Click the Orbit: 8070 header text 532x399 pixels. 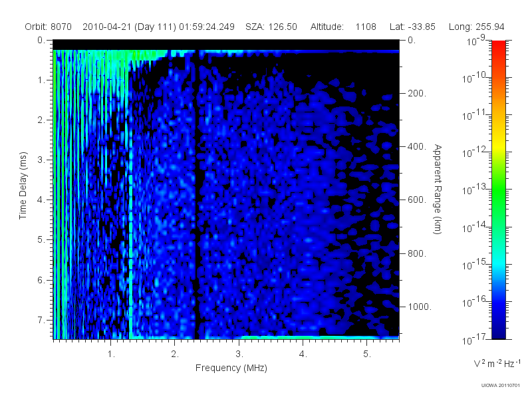click(x=48, y=27)
